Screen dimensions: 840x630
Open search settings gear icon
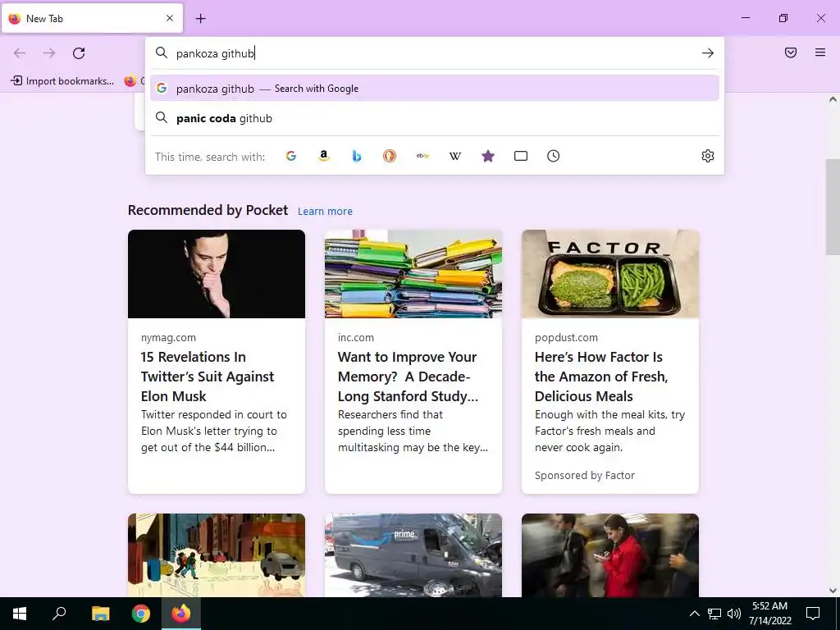708,156
